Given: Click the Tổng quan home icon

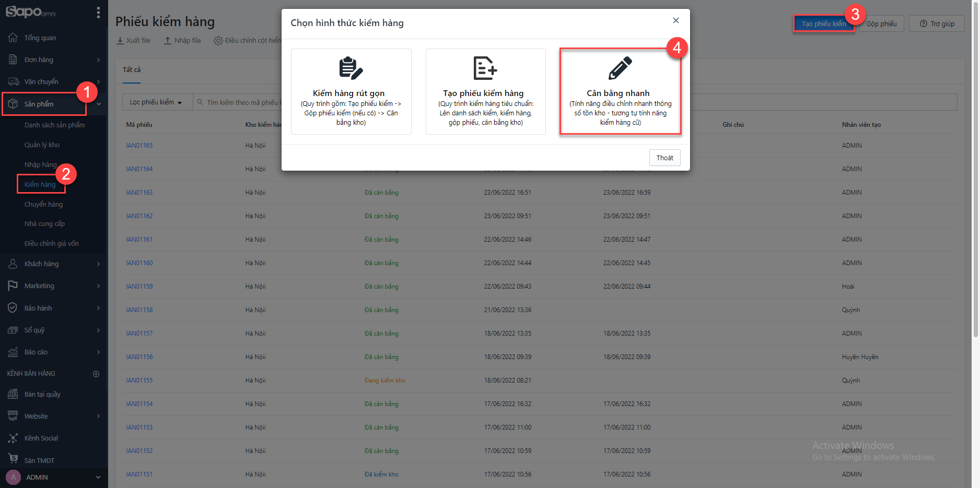Looking at the screenshot, I should point(13,38).
